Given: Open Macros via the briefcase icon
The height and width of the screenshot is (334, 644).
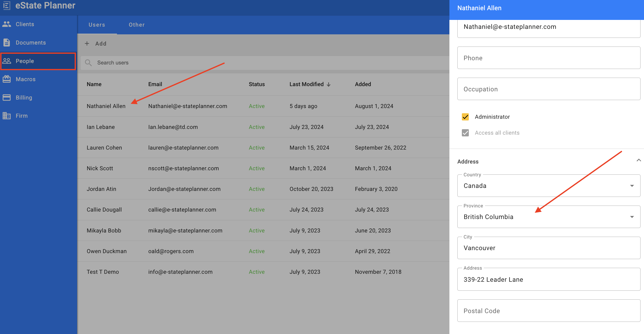Looking at the screenshot, I should 7,79.
